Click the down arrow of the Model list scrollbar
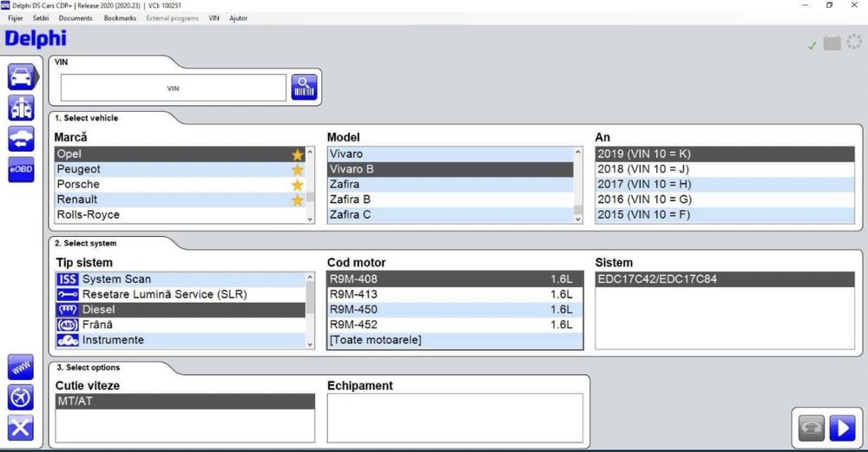 click(x=578, y=219)
